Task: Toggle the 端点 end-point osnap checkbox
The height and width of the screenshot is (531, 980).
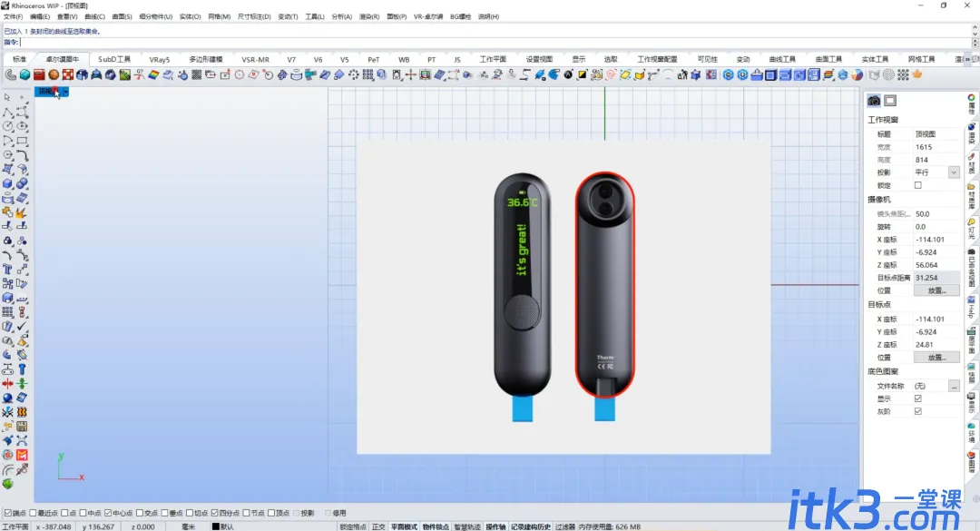Action: click(8, 513)
